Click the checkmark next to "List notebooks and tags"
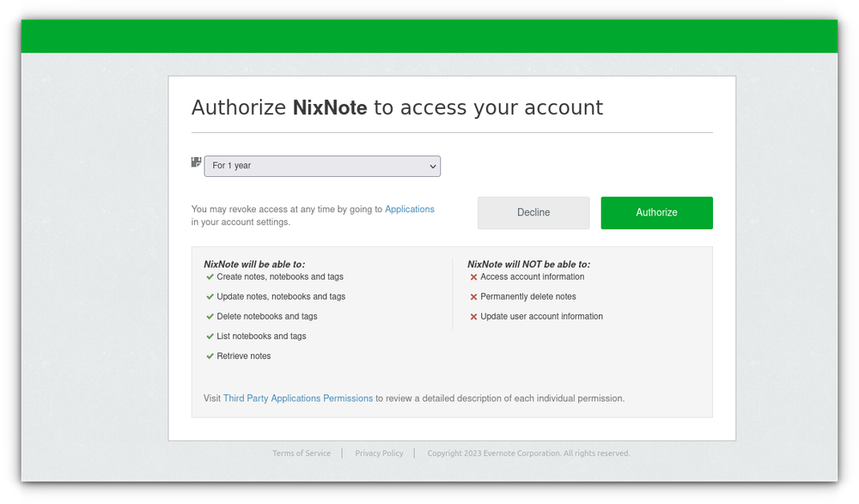Image resolution: width=859 pixels, height=504 pixels. click(x=210, y=336)
